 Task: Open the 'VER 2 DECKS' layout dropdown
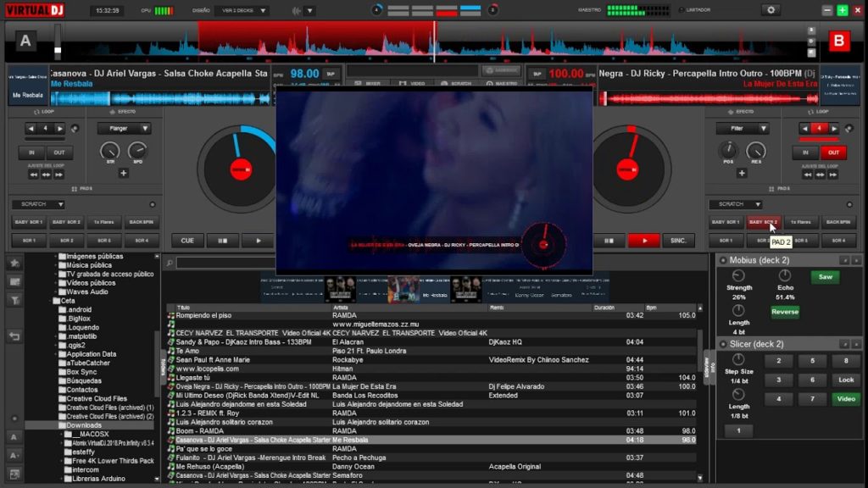click(243, 10)
